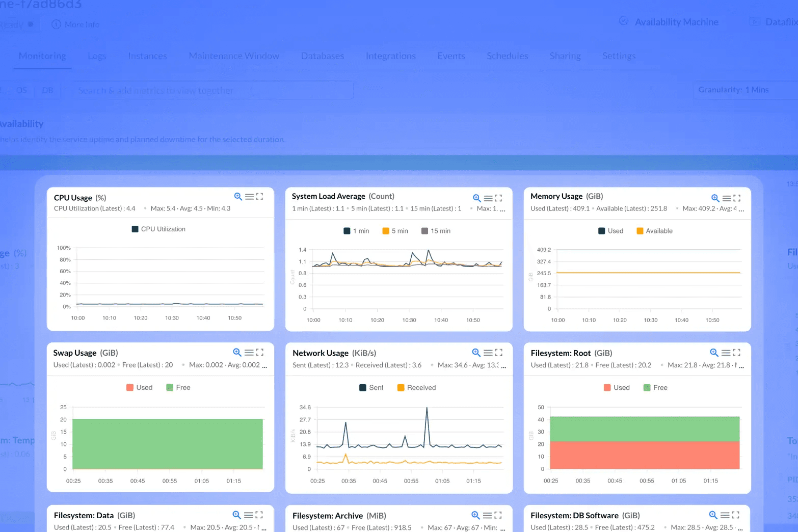Expand Filesystem: Root chart fullscreen

point(736,353)
